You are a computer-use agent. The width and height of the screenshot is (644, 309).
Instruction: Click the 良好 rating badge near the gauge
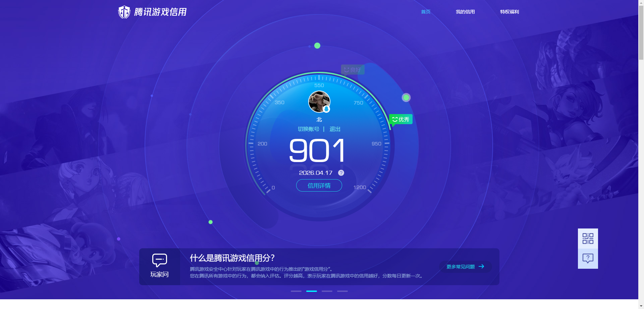point(352,69)
